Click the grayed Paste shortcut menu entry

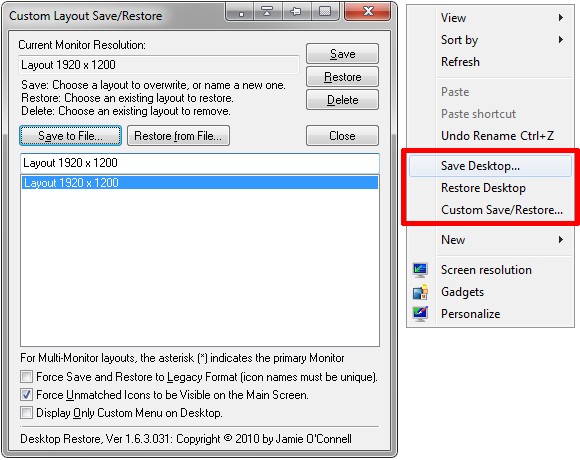(x=490, y=114)
